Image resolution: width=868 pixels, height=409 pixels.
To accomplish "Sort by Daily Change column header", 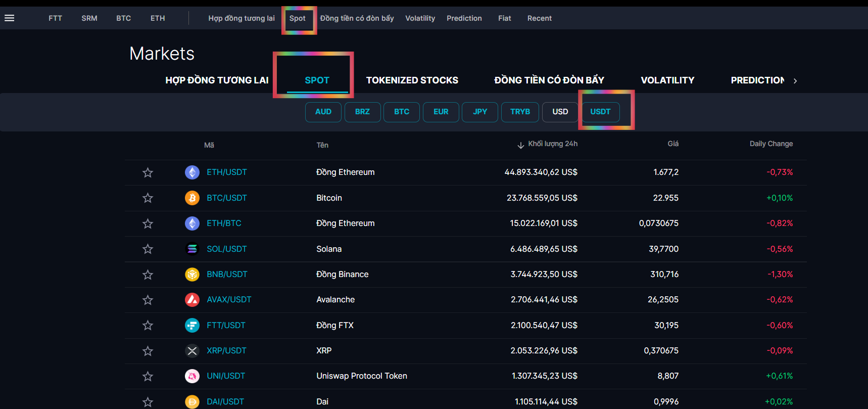I will coord(771,144).
